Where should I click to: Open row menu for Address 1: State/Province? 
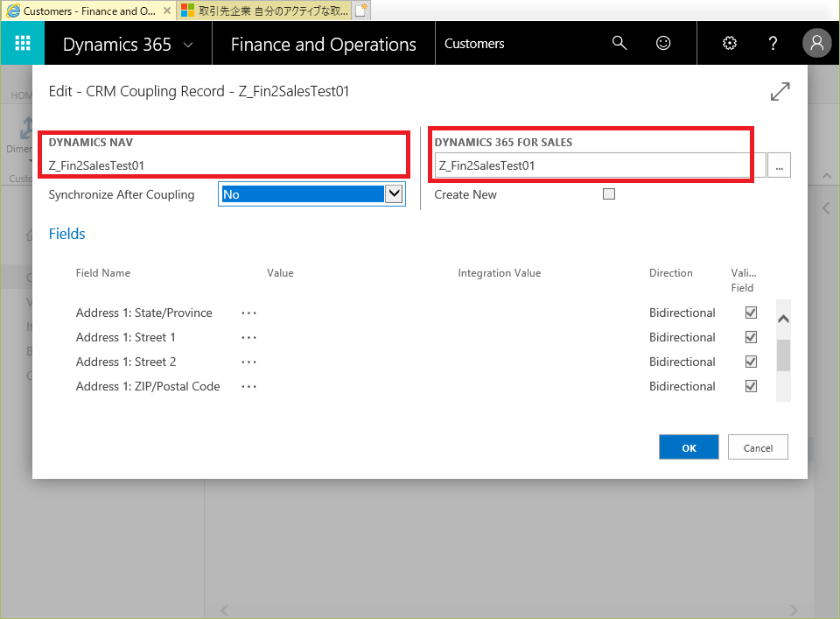pos(248,313)
